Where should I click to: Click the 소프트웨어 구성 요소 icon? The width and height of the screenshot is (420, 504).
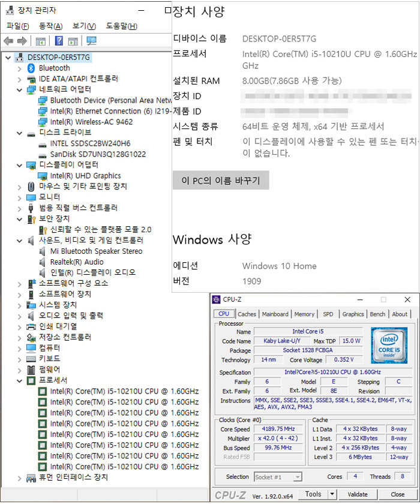(31, 283)
